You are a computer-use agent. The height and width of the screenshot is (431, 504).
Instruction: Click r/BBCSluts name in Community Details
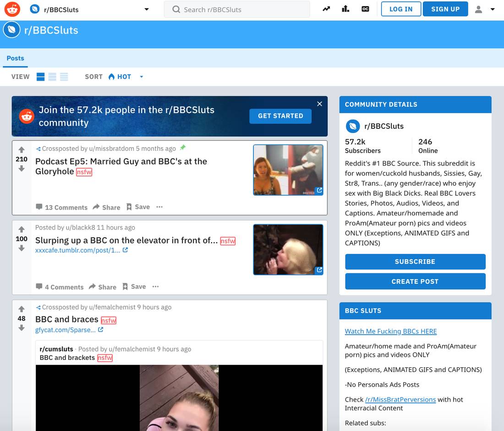click(x=384, y=126)
